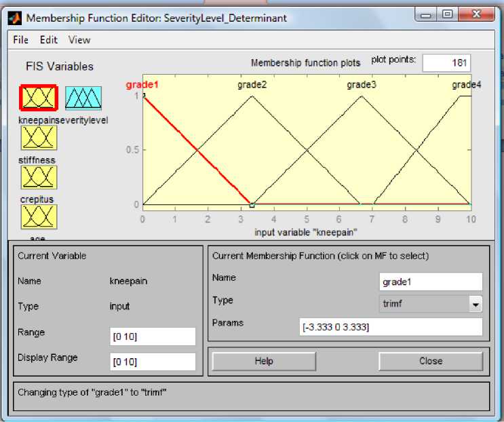Image resolution: width=504 pixels, height=422 pixels.
Task: Expand the membership function Type dropdown
Action: (476, 305)
